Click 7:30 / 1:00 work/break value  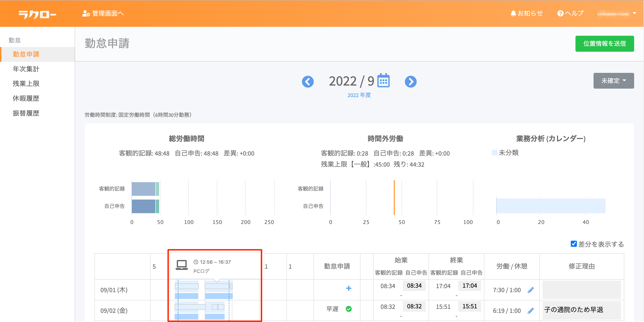[x=506, y=290]
